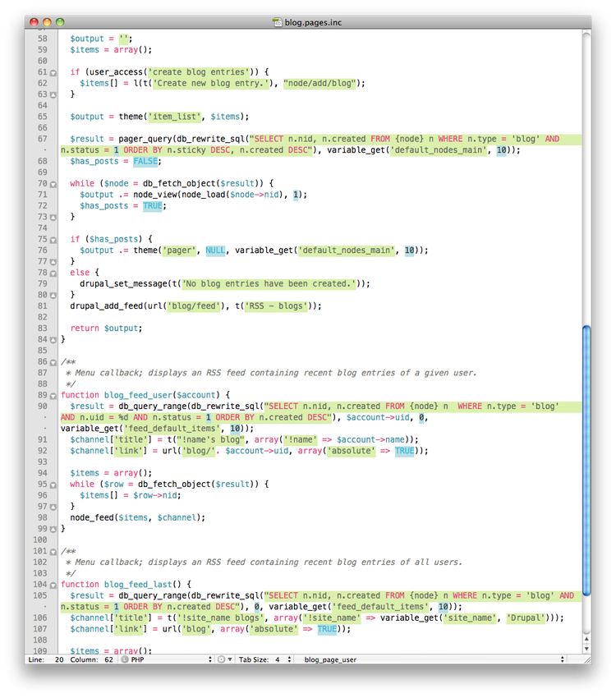Collapse the while loop fold at line 70
Viewport: 616px width, 698px height.
[53, 184]
